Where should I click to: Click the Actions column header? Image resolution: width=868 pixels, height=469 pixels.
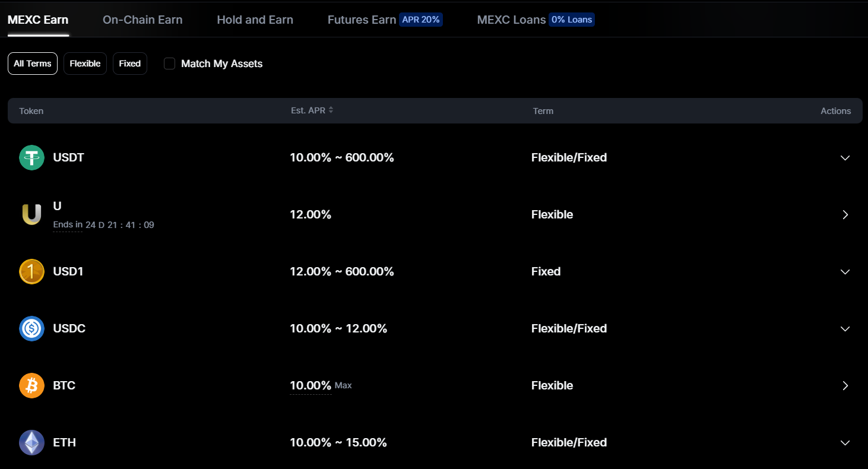(x=836, y=111)
